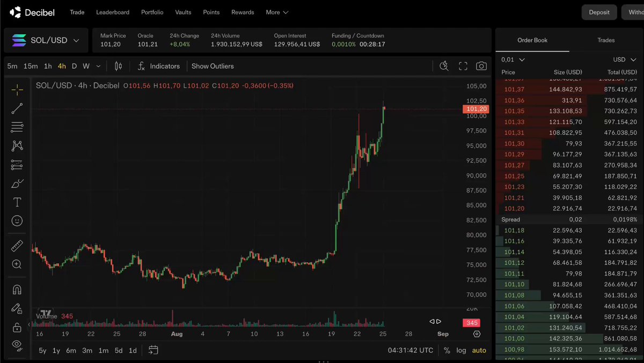Toggle log scale mode
644x363 pixels.
click(461, 350)
